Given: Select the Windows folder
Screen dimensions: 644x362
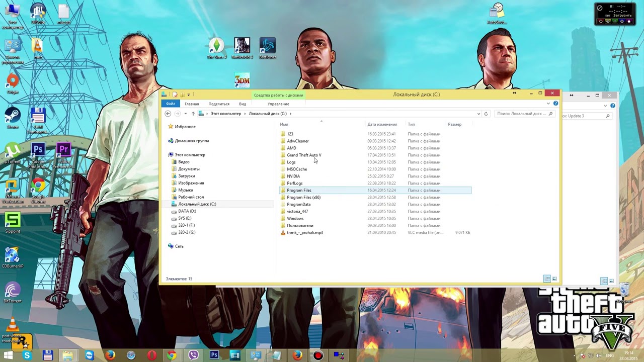Looking at the screenshot, I should coord(295,218).
